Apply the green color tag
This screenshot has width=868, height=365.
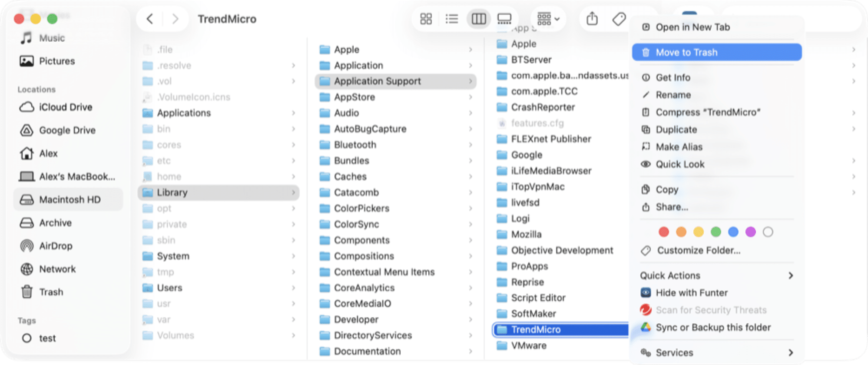click(x=716, y=232)
